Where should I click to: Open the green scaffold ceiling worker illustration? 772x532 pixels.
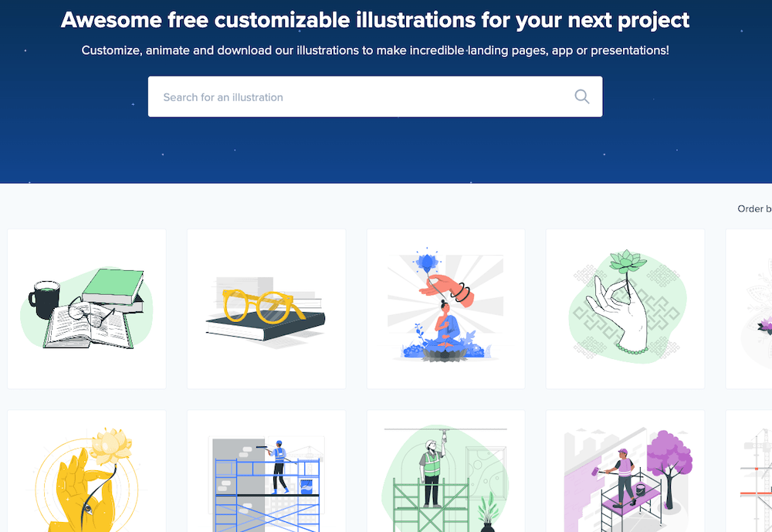pos(446,473)
